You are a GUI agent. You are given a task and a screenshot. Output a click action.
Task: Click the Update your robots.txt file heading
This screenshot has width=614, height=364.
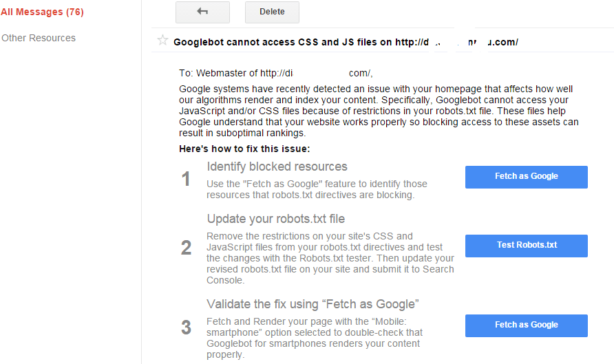[275, 219]
